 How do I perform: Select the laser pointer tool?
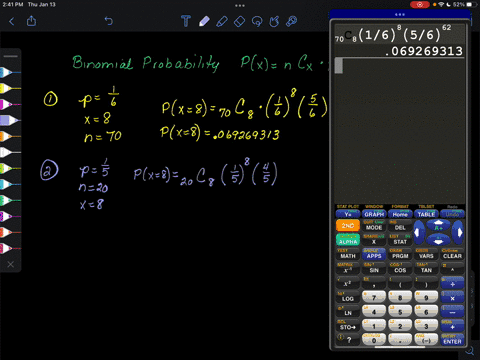[292, 21]
